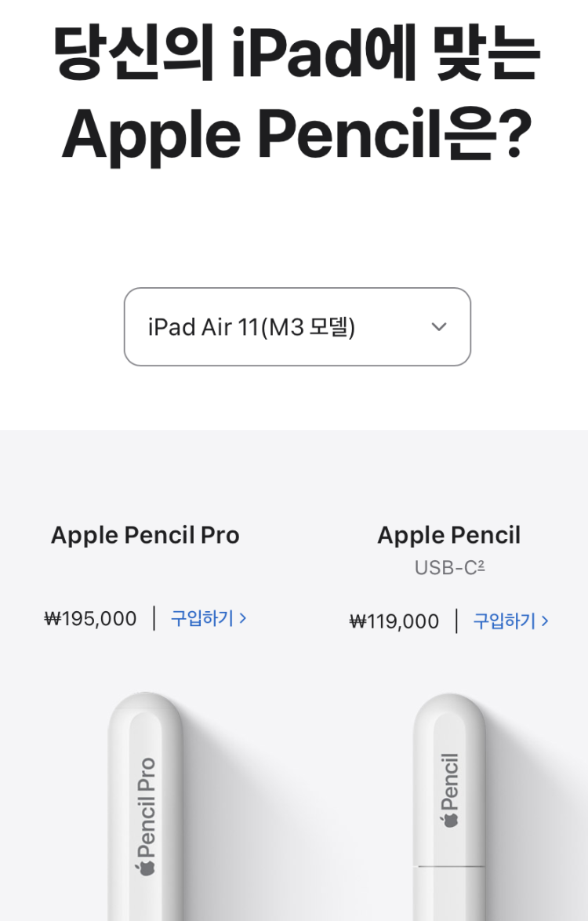The height and width of the screenshot is (921, 588).
Task: Click chevron arrow beside Apple Pencil Pro 구입하기
Action: [243, 618]
